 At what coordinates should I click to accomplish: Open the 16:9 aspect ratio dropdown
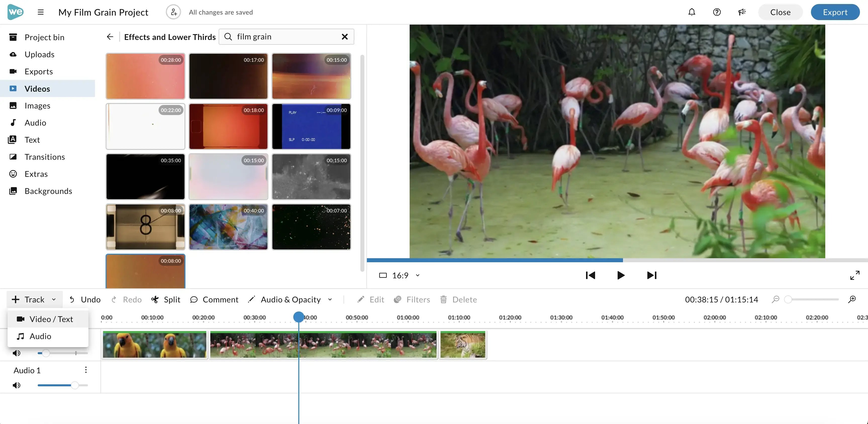click(x=399, y=276)
